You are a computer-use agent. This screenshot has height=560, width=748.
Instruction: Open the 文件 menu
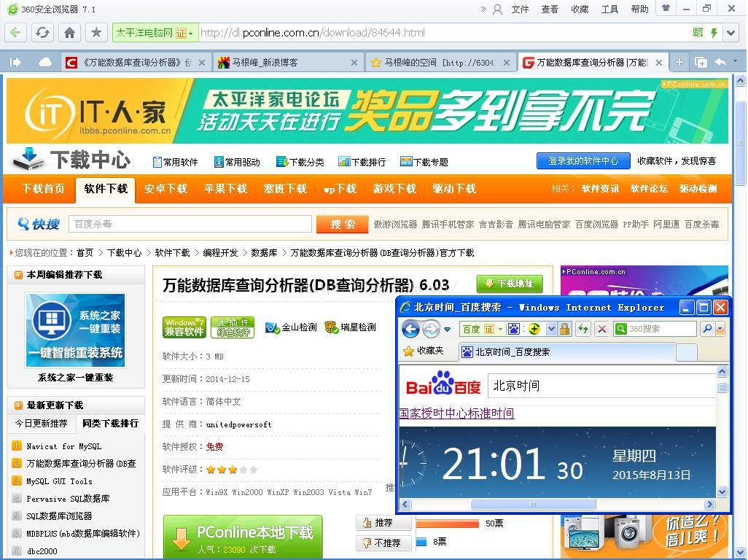tap(520, 9)
